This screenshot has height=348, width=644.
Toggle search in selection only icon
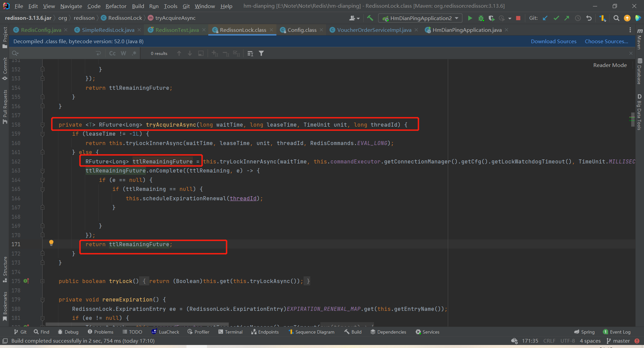pyautogui.click(x=250, y=53)
